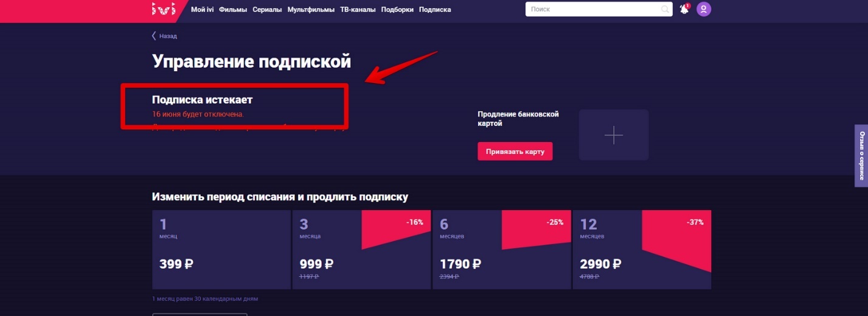Open the Отзыв о сервисе side tab
Screen dimensions: 868x316
click(x=861, y=155)
